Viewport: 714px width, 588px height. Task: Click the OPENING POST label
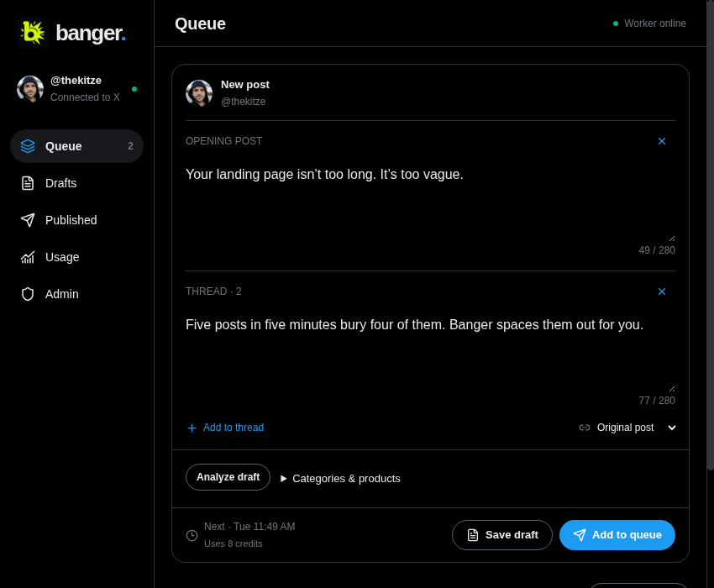coord(224,141)
